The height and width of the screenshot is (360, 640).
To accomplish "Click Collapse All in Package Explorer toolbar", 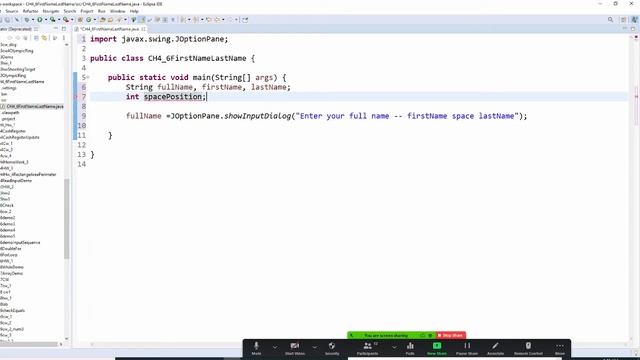I will tap(36, 38).
